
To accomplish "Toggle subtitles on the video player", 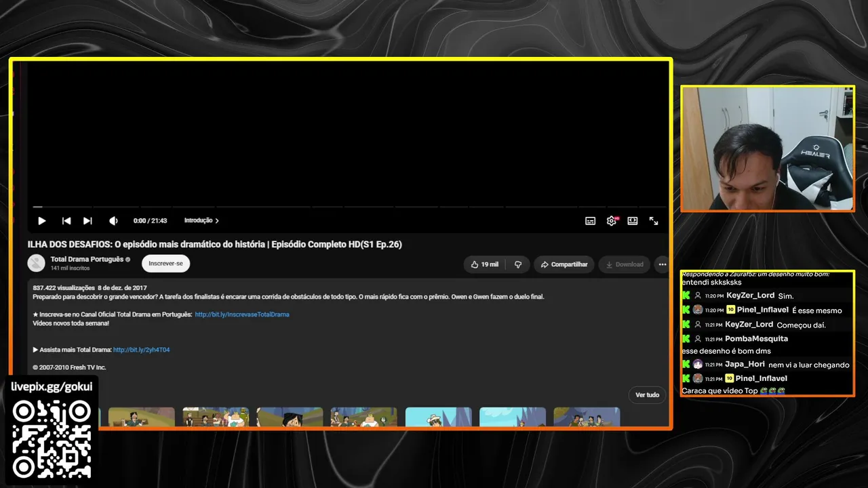I will click(x=591, y=221).
